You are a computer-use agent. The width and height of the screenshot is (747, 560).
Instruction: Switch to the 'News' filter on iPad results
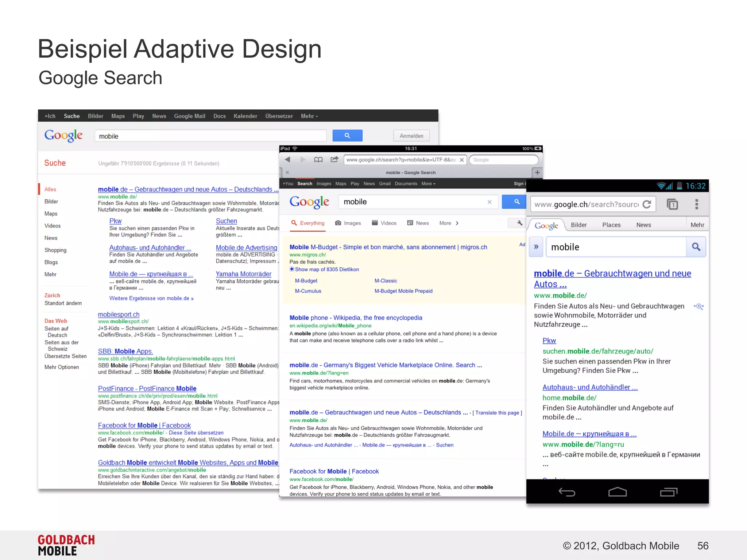pos(418,223)
